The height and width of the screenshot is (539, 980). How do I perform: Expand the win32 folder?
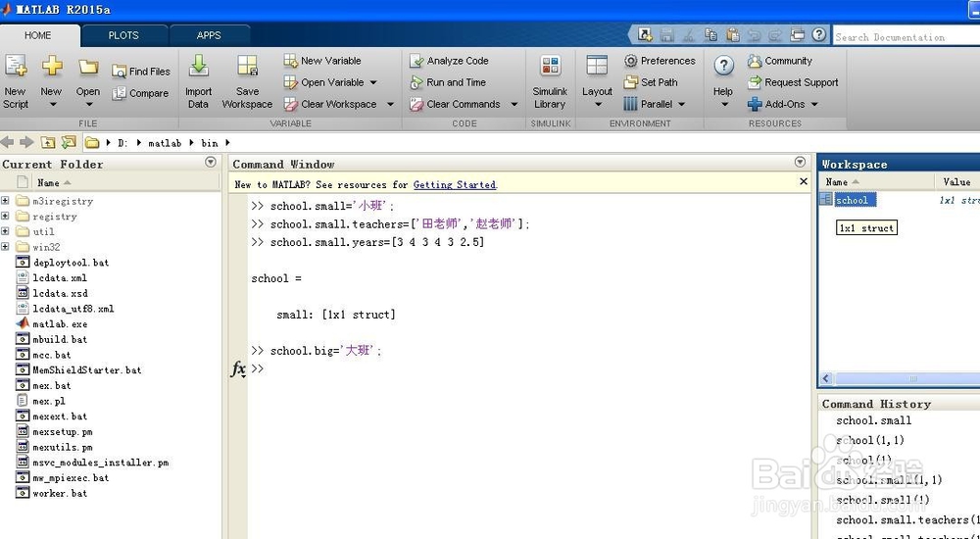tap(5, 247)
